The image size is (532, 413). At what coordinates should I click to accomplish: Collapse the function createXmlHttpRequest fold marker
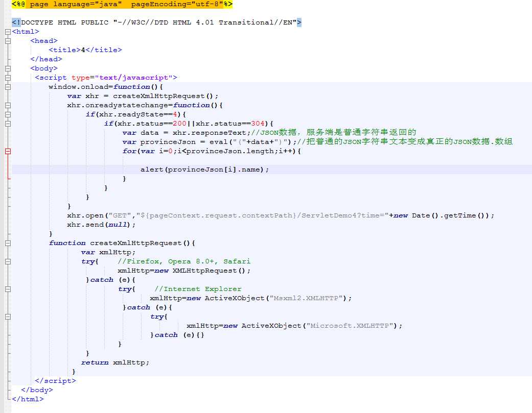8,243
